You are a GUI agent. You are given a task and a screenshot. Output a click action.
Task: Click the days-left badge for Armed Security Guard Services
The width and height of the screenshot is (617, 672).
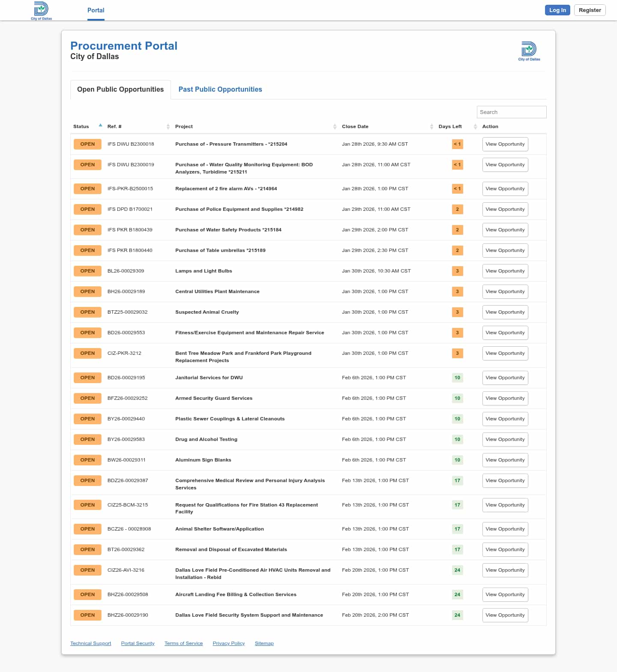[457, 398]
